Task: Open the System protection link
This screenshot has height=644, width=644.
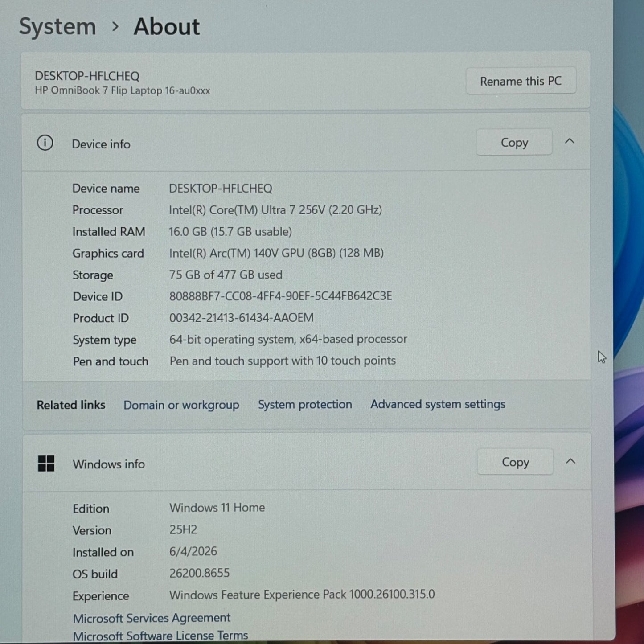Action: tap(305, 405)
